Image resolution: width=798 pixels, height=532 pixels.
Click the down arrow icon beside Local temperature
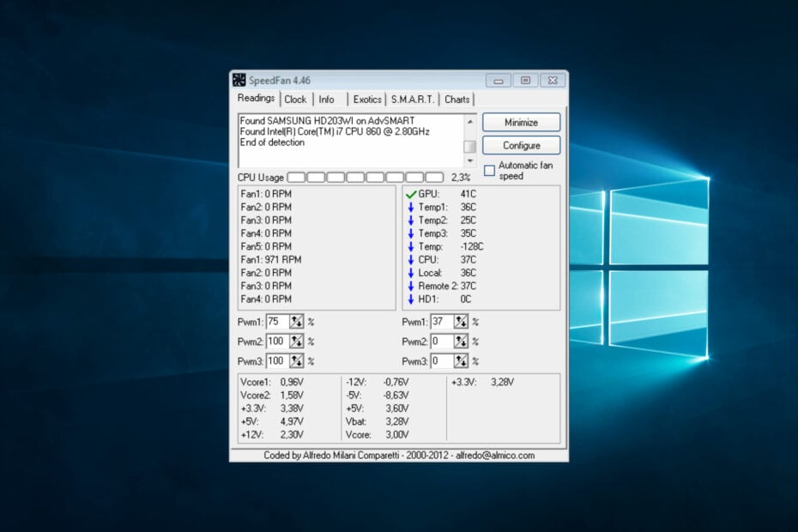[411, 273]
